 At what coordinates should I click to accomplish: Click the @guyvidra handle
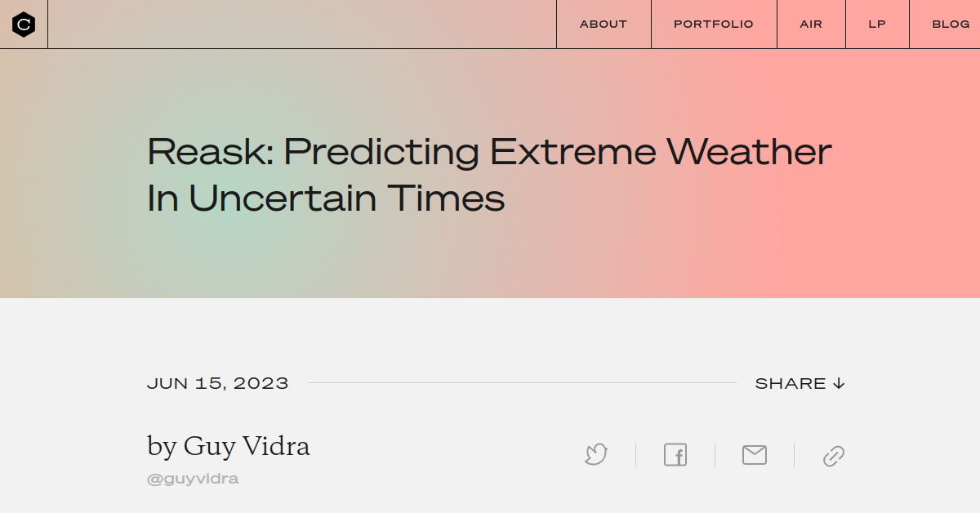coord(193,478)
